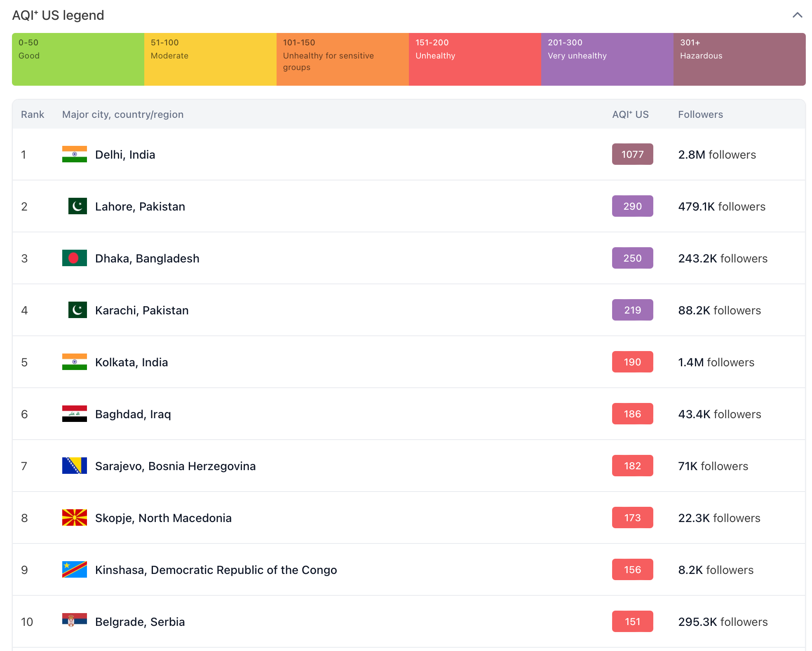Click the Hazardous 301+ legend swatch

[x=739, y=59]
